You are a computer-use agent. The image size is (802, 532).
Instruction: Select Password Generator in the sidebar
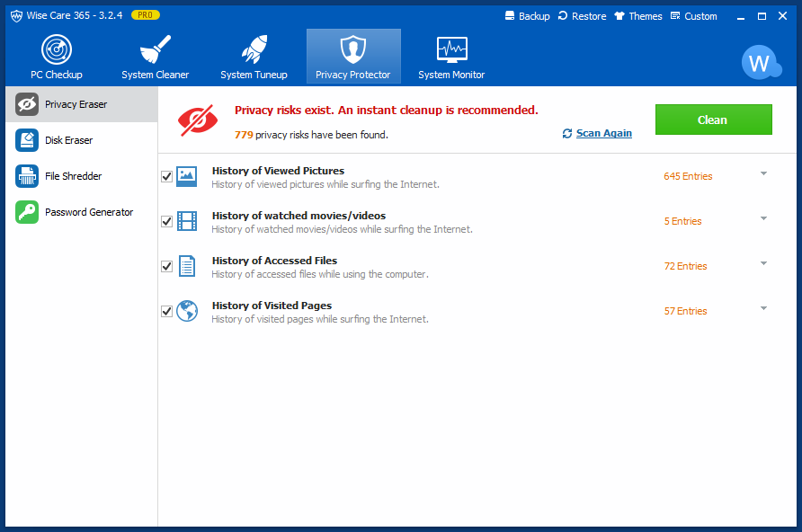(x=82, y=212)
